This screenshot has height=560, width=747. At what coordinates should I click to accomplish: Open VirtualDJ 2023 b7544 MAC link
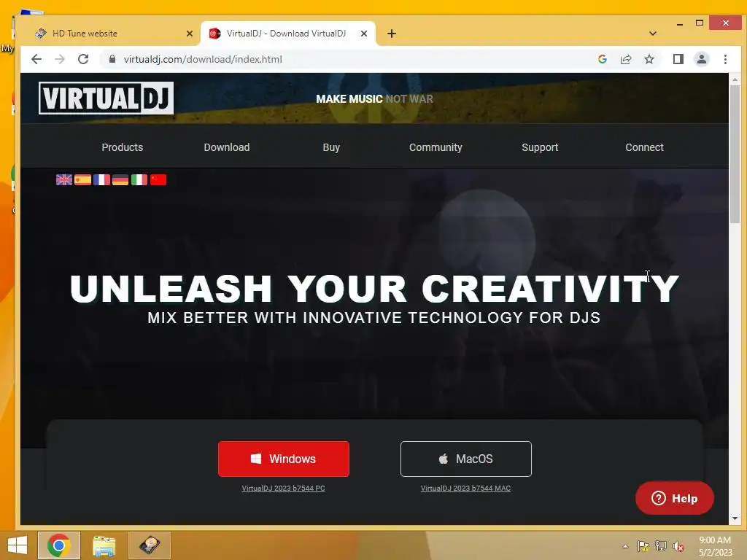pos(466,488)
